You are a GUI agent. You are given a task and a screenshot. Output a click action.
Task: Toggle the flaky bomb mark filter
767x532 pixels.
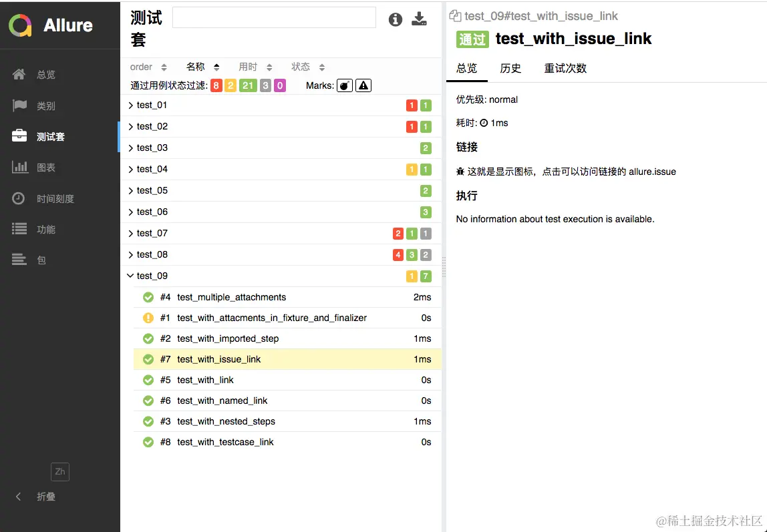(345, 86)
